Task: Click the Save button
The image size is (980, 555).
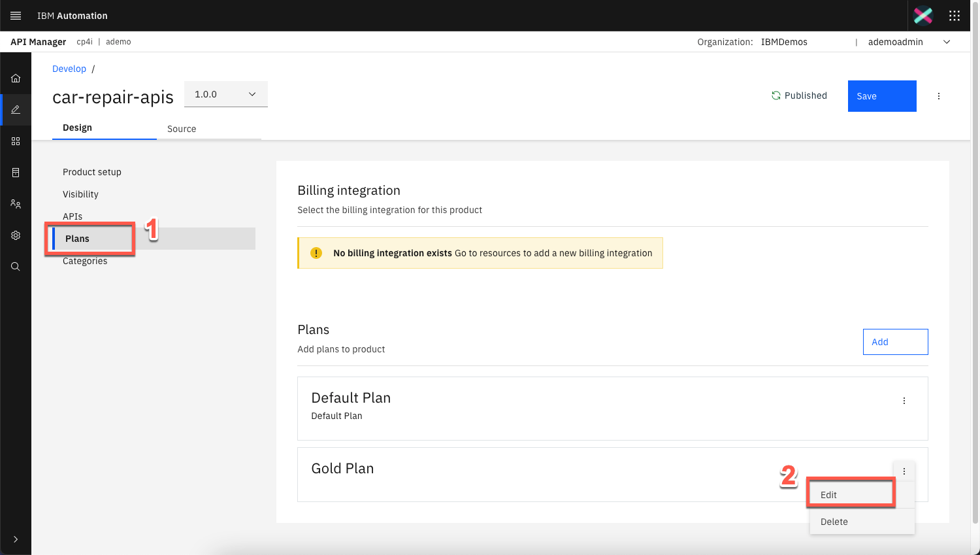Action: [882, 96]
